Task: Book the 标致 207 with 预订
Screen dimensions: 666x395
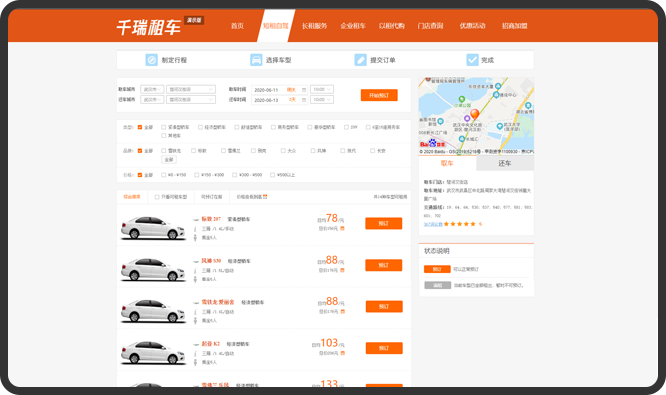Action: (x=384, y=223)
